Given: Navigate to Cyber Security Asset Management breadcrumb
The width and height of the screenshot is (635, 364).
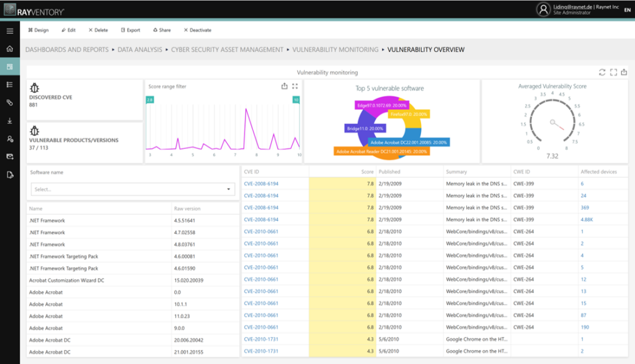Looking at the screenshot, I should 227,50.
